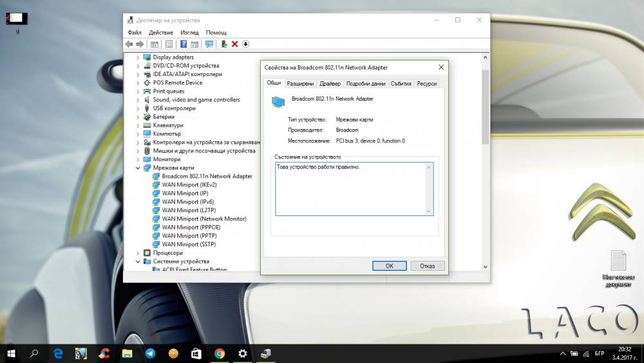Switch to the Драйвер tab
Screen dimensions: 644x363
click(x=330, y=83)
